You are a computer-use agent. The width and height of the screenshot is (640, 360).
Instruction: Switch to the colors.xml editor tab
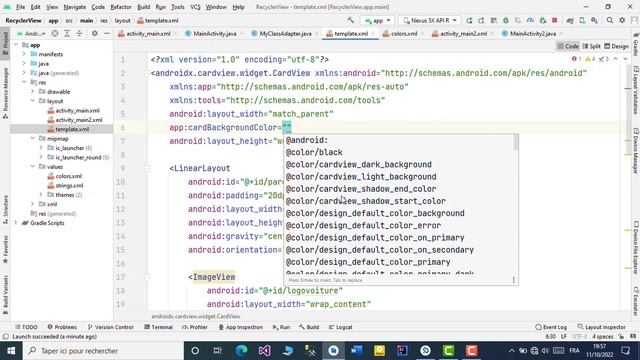pyautogui.click(x=403, y=33)
